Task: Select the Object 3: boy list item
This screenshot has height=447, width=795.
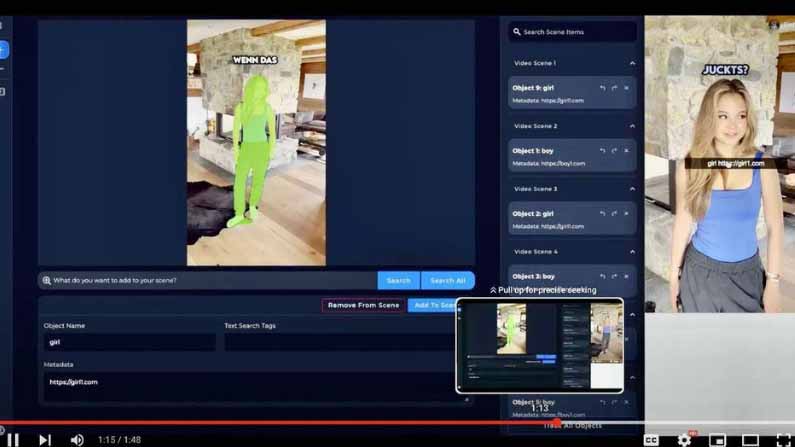Action: [572, 280]
